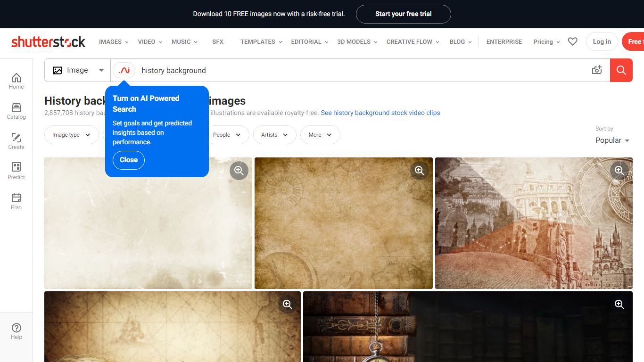
Task: Open the old books and pocket watch thumbnail
Action: 468,327
